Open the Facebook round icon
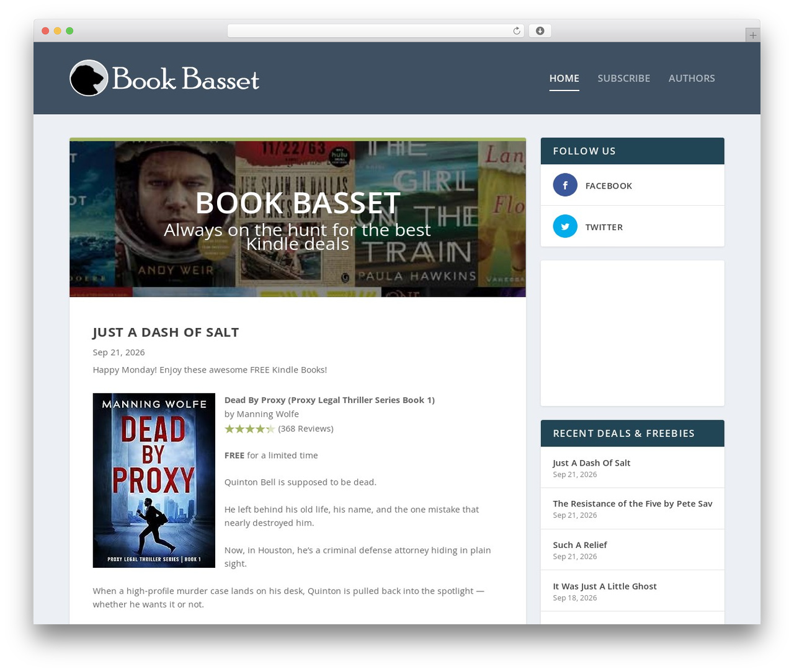794x672 pixels. point(565,185)
